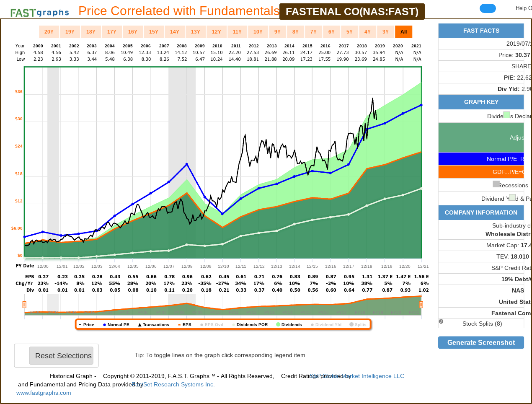Open the Help link at top right

click(x=523, y=8)
